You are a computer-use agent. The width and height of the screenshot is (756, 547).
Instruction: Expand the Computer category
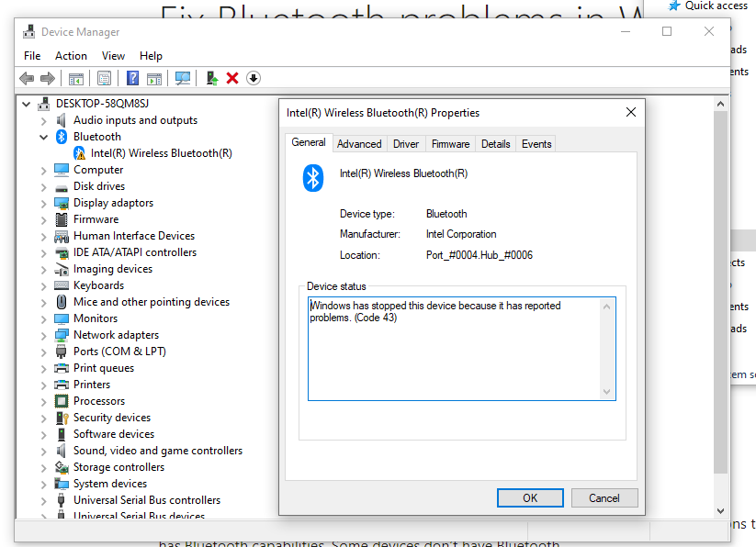pyautogui.click(x=43, y=171)
